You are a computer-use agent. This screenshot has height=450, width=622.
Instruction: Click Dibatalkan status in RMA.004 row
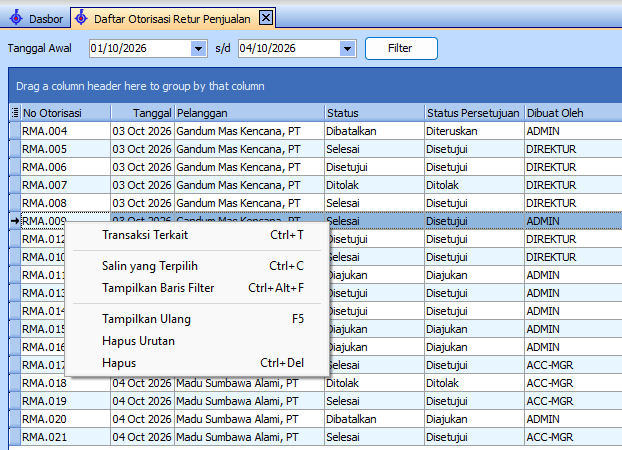tap(374, 131)
